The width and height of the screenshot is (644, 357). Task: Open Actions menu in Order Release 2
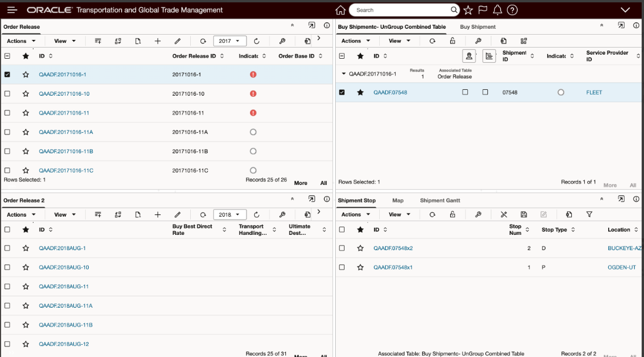pos(21,215)
